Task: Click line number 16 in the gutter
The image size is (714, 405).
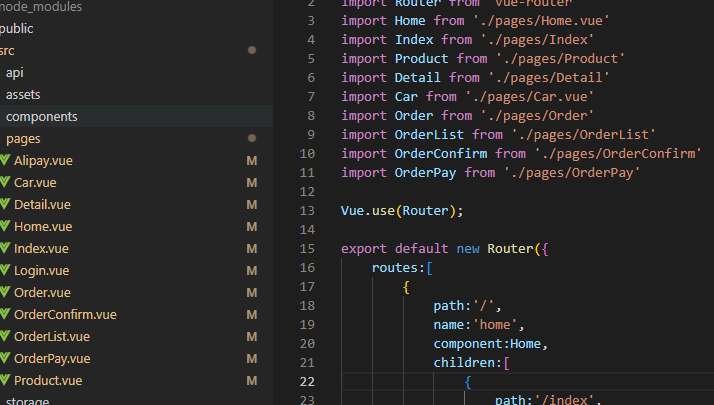Action: (307, 268)
